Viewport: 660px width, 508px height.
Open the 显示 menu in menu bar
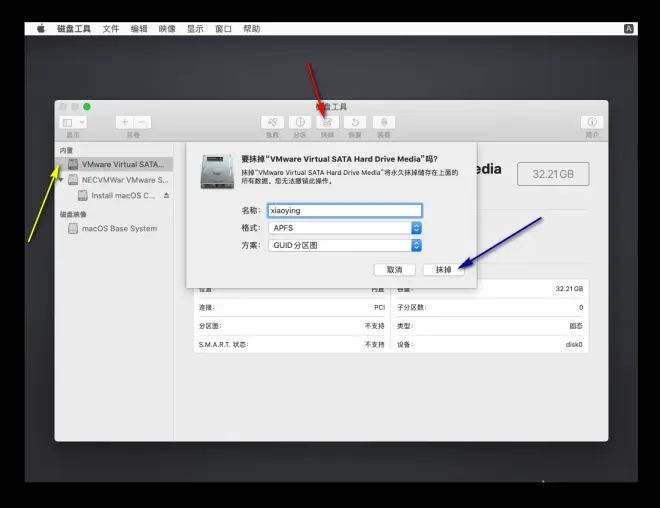(195, 29)
